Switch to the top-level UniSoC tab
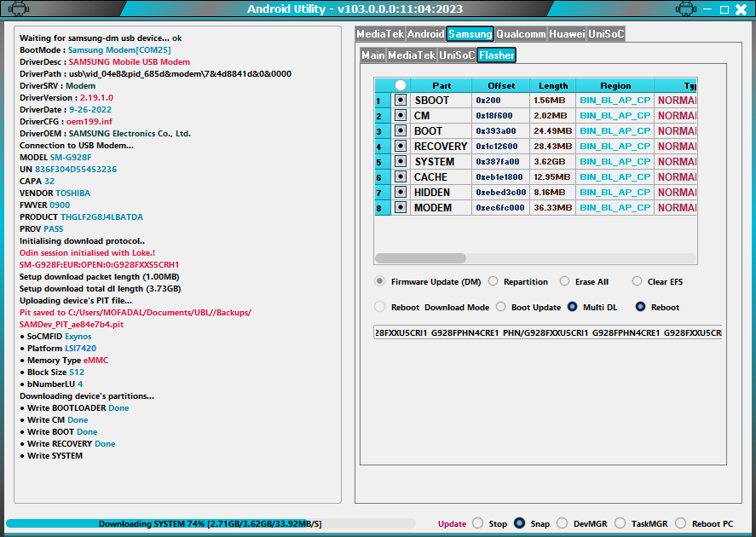 click(x=606, y=34)
